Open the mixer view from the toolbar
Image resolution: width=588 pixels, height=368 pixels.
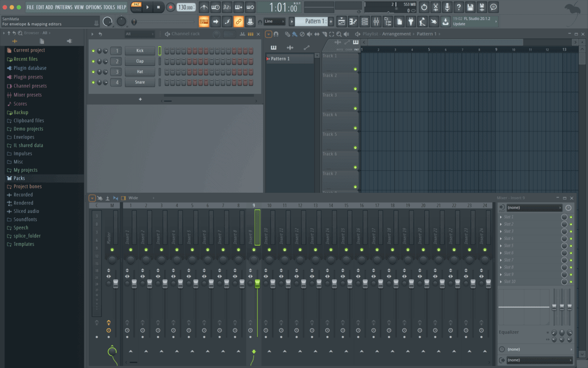(x=376, y=22)
